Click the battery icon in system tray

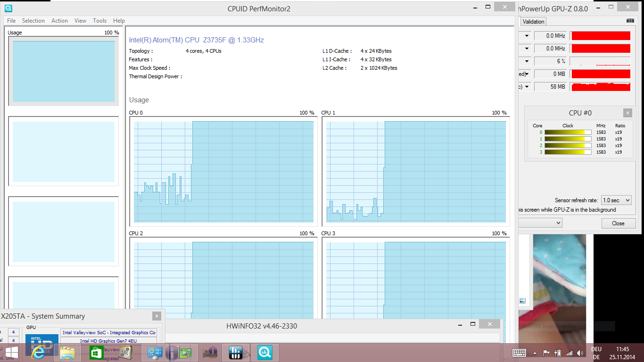coord(558,353)
